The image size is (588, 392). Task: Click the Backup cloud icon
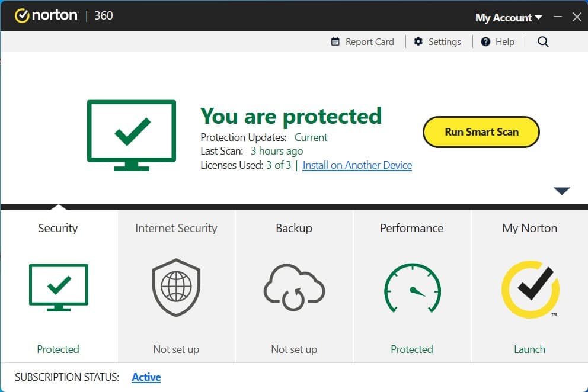(x=294, y=288)
